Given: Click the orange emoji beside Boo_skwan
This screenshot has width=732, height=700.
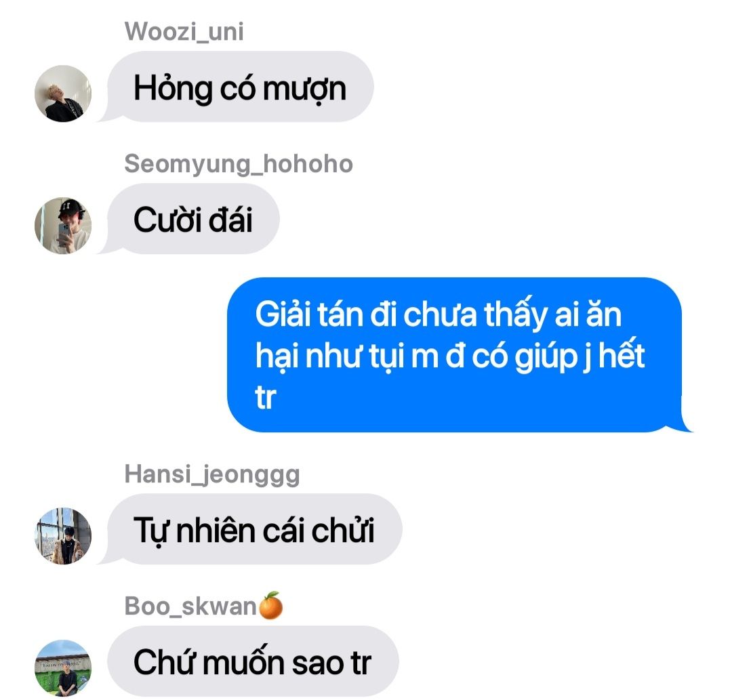Looking at the screenshot, I should [x=270, y=605].
